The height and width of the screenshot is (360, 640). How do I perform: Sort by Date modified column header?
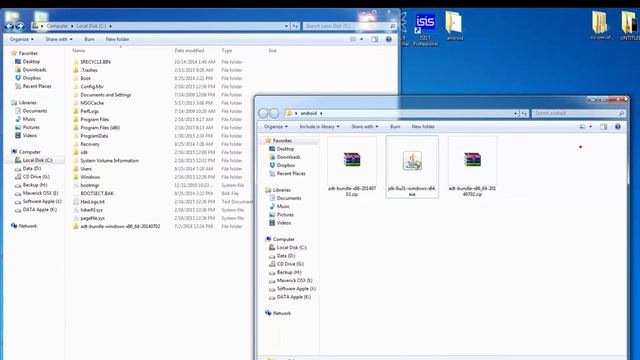[x=189, y=51]
